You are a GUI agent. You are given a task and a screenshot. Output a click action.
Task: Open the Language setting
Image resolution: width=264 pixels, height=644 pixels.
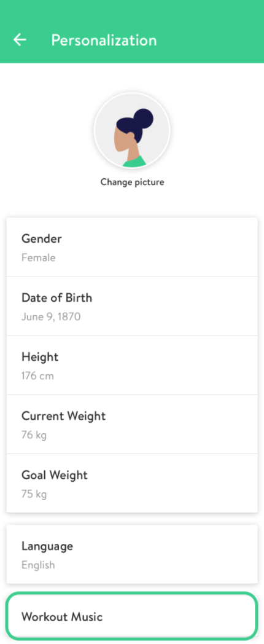(132, 554)
